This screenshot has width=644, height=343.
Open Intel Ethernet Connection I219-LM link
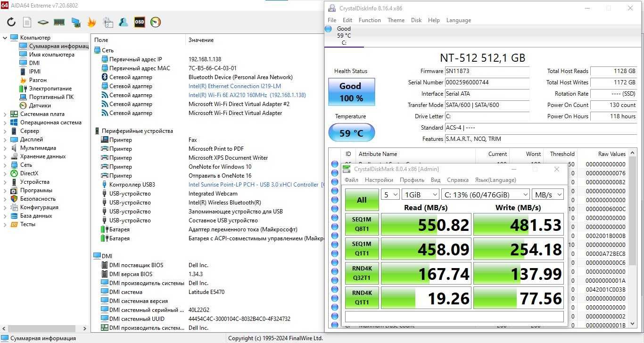tap(235, 86)
